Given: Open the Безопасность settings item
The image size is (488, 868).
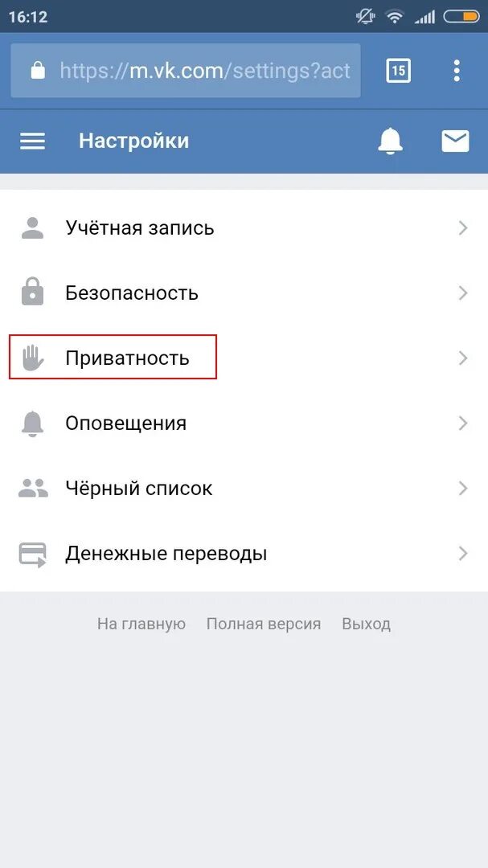Looking at the screenshot, I should [x=244, y=293].
